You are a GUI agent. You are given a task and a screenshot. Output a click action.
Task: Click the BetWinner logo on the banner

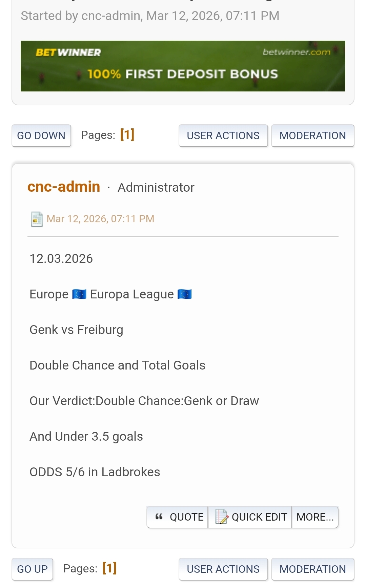(68, 52)
